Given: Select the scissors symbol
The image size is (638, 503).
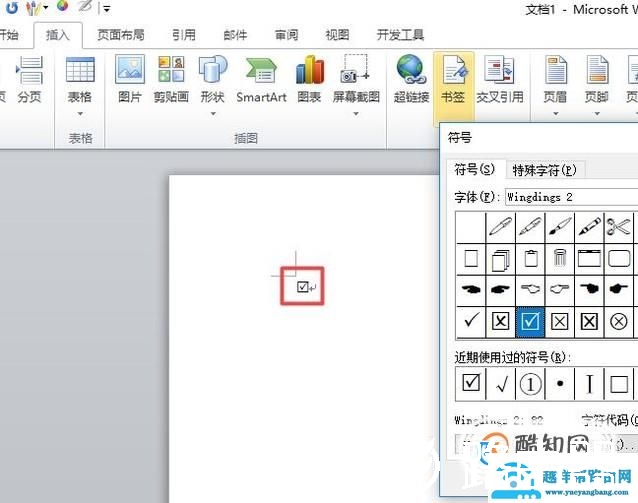Looking at the screenshot, I should tap(619, 227).
